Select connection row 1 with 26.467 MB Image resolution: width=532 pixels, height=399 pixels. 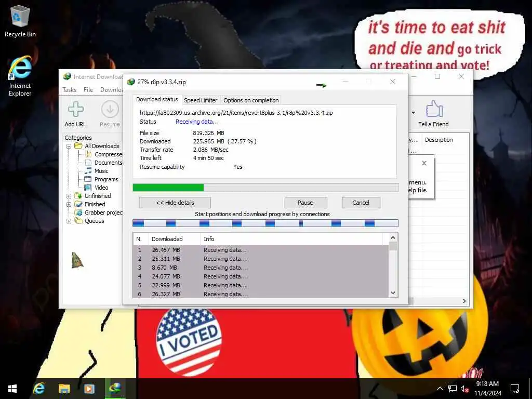point(261,250)
